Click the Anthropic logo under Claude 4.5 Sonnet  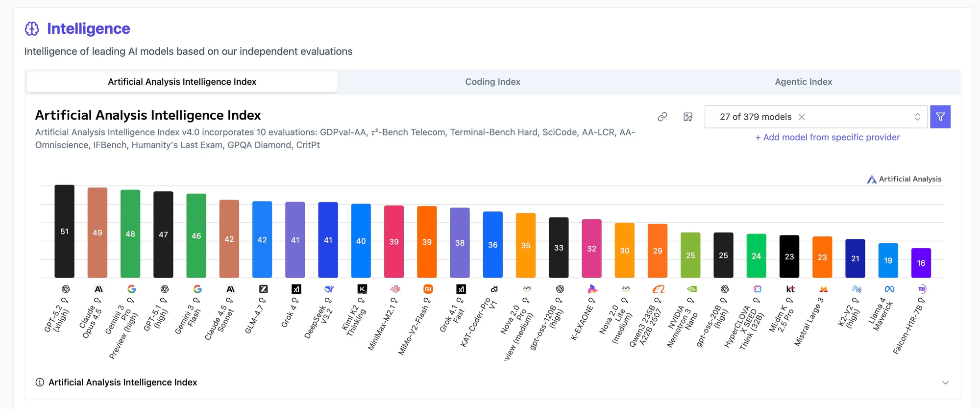click(x=230, y=289)
